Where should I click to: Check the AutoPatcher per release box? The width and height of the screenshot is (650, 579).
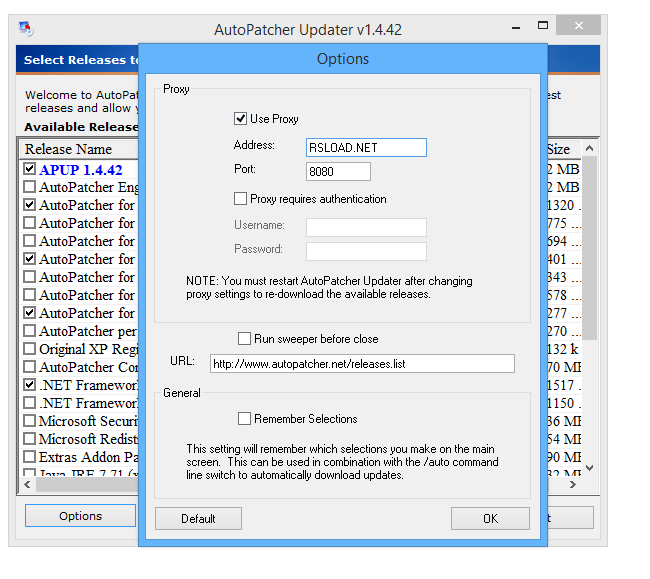(x=29, y=331)
